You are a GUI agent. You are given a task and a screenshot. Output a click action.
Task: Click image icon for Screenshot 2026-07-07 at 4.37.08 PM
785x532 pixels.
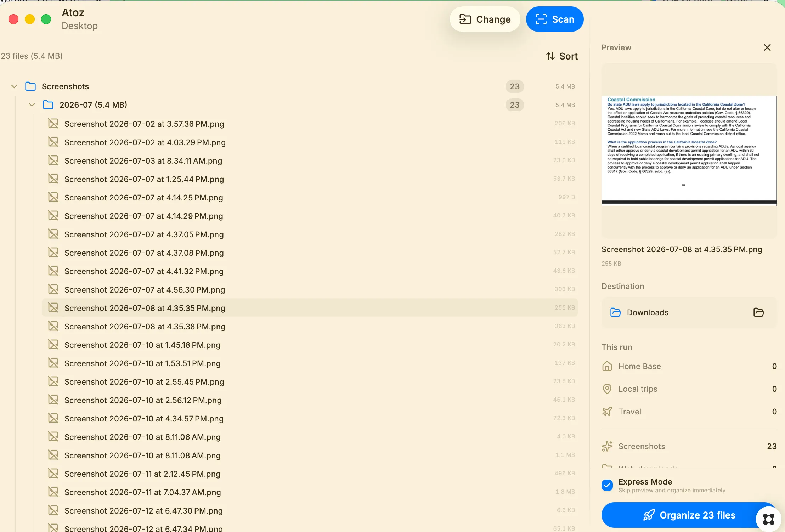click(53, 253)
